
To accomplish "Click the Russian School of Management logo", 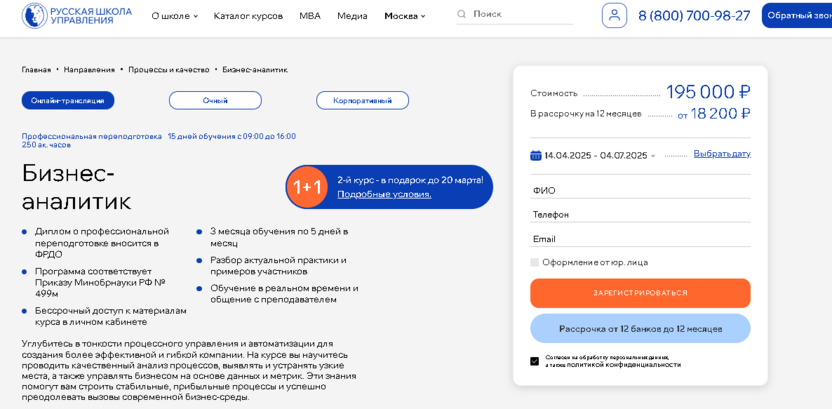I will 76,15.
